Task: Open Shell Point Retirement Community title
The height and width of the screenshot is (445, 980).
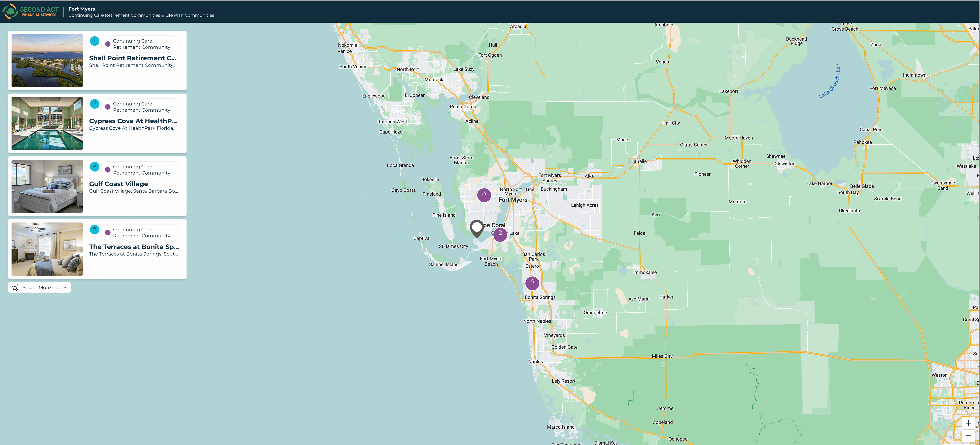Action: point(133,58)
